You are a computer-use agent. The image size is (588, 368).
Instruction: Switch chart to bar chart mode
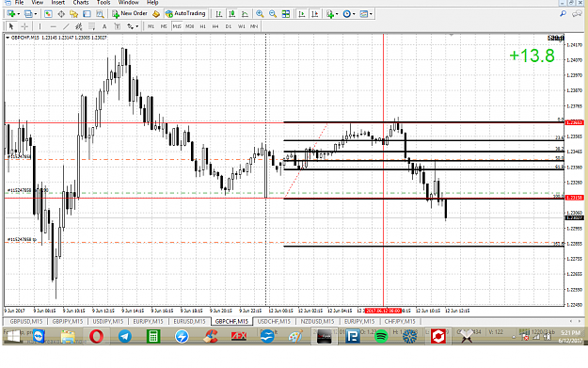219,14
